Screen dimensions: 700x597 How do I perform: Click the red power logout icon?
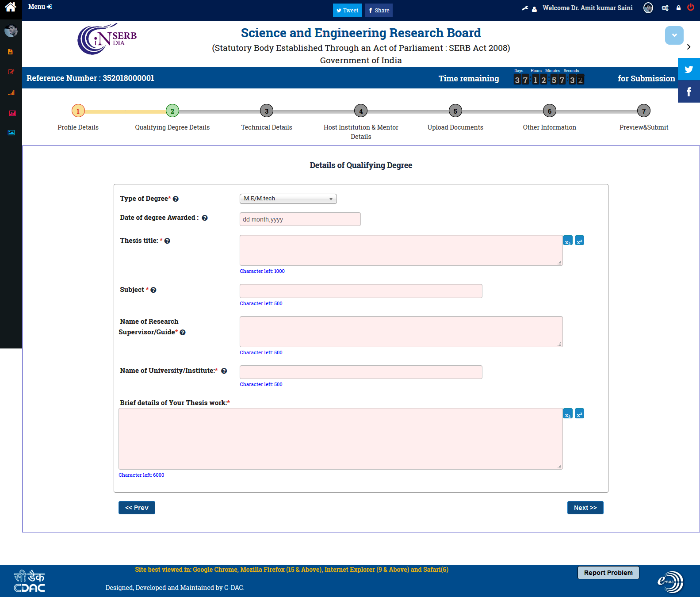coord(690,8)
